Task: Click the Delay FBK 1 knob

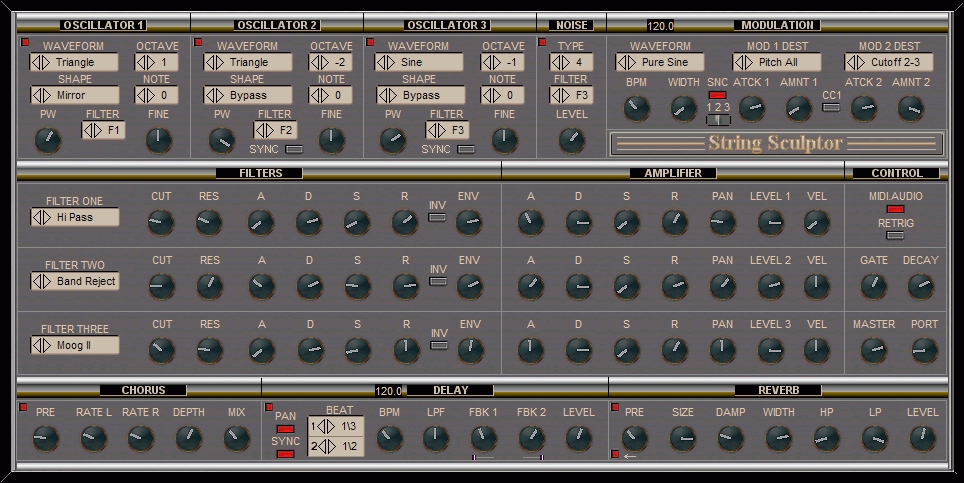Action: (x=483, y=439)
